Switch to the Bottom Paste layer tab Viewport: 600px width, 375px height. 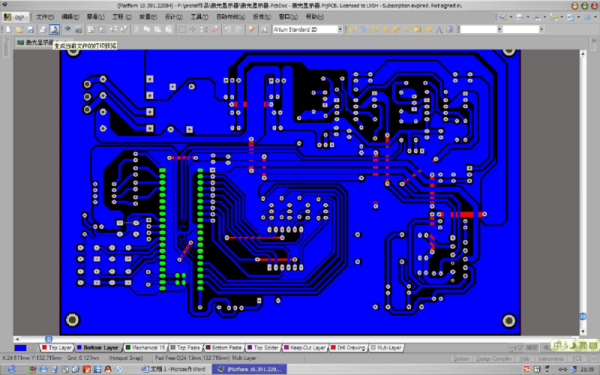[224, 348]
